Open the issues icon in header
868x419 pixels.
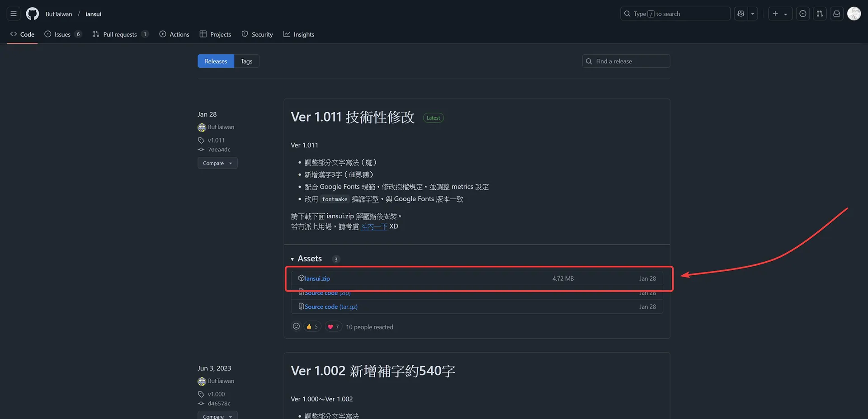pyautogui.click(x=803, y=14)
